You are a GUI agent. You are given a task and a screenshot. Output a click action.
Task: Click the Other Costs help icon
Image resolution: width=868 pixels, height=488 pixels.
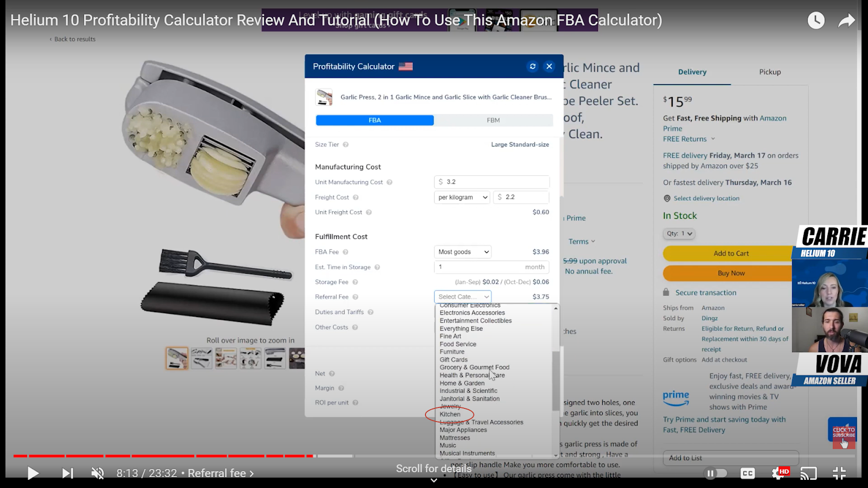[355, 327]
